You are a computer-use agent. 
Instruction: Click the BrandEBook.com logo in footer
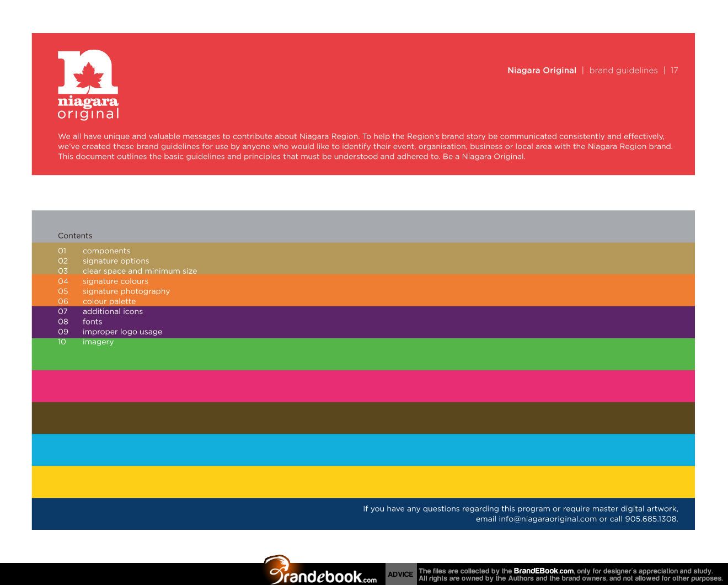321,571
